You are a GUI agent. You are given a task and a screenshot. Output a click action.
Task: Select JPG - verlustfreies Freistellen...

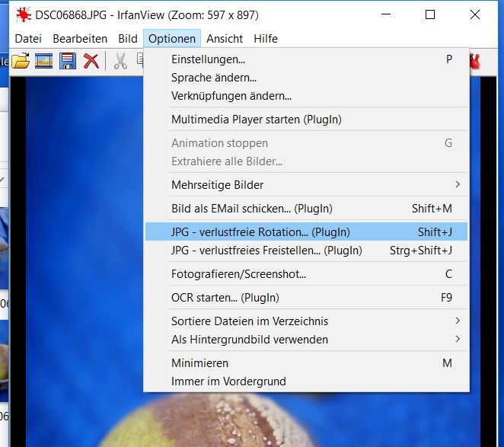[306, 251]
